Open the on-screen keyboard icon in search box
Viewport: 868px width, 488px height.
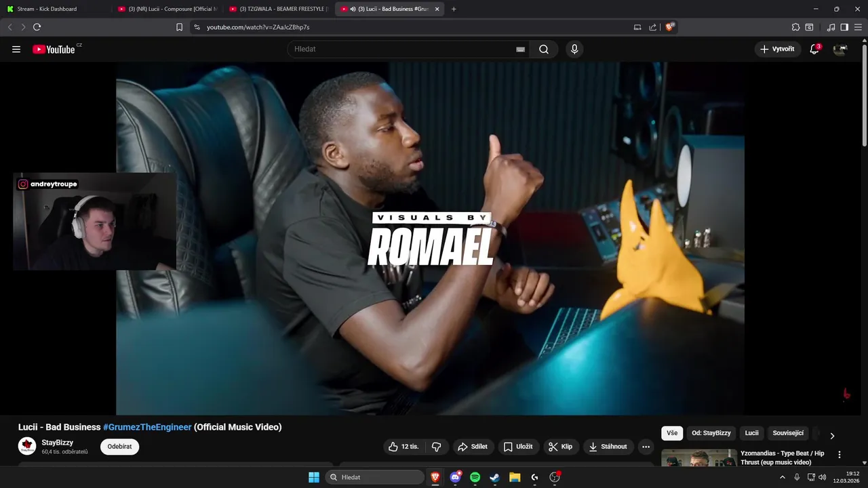(521, 49)
